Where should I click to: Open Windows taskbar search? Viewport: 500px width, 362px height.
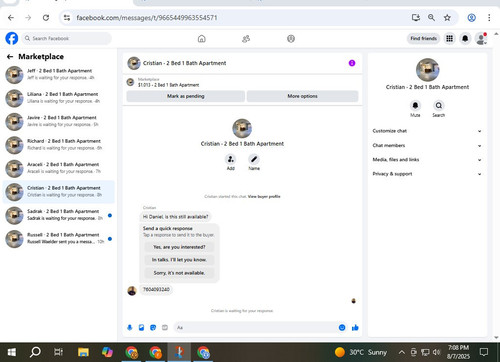(x=35, y=352)
